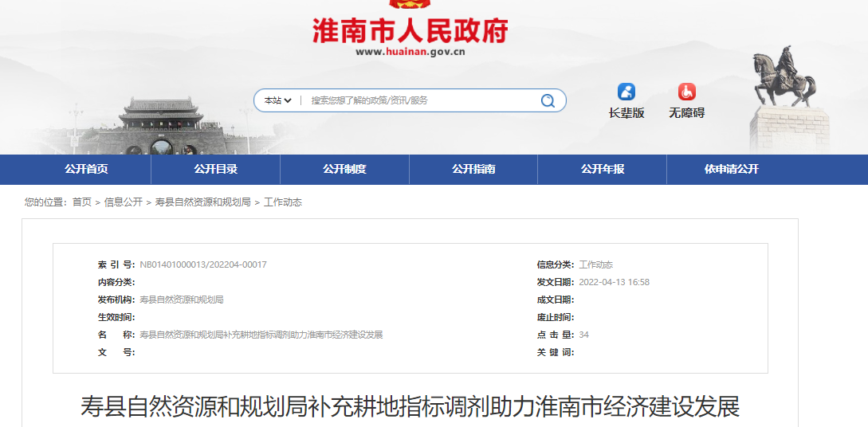
Task: Click the 您的位置 breadcrumb label
Action: [x=46, y=202]
